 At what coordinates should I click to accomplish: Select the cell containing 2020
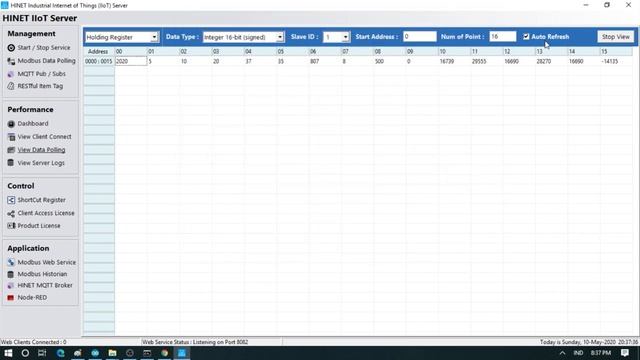point(131,61)
